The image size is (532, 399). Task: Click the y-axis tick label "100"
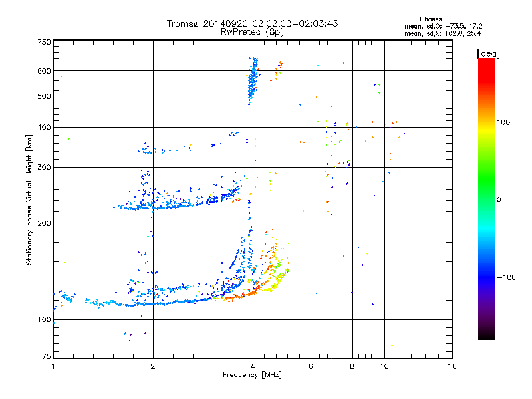[x=44, y=320]
